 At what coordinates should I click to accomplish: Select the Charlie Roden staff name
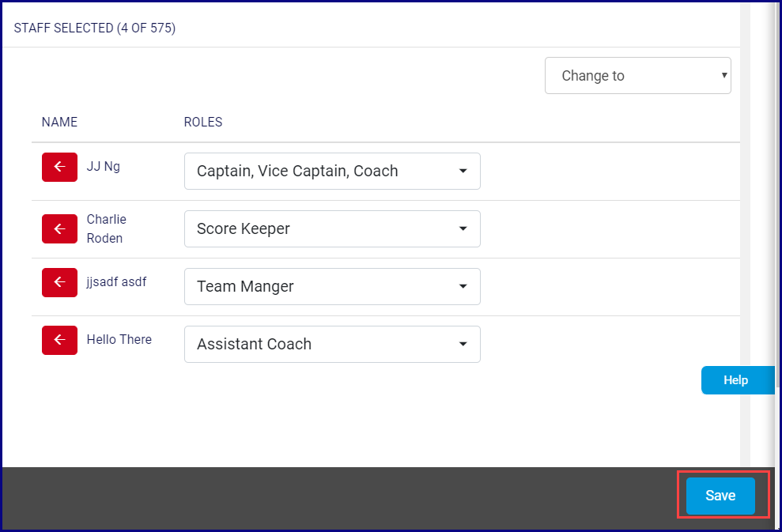pos(106,228)
